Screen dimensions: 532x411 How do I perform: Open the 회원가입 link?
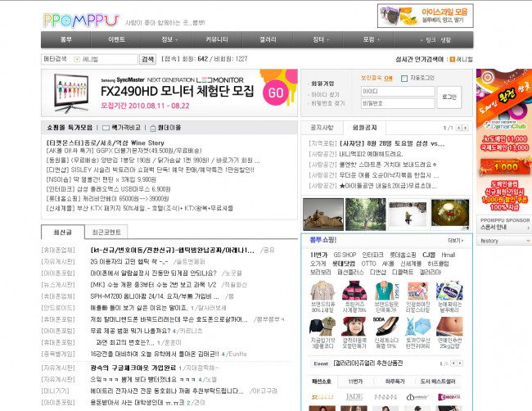(322, 84)
